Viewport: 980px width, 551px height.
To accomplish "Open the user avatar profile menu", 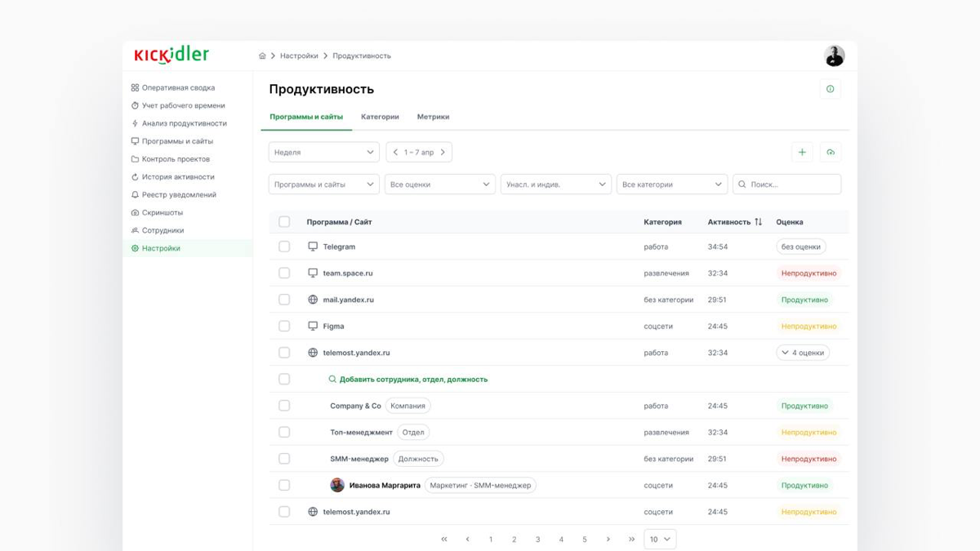I will [834, 56].
